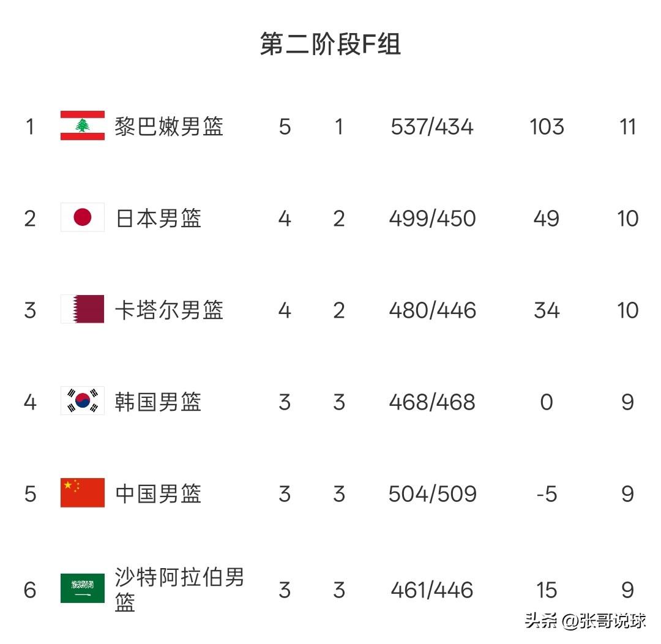661x644 pixels.
Task: Click Lebanon's score 537/434
Action: pos(432,127)
